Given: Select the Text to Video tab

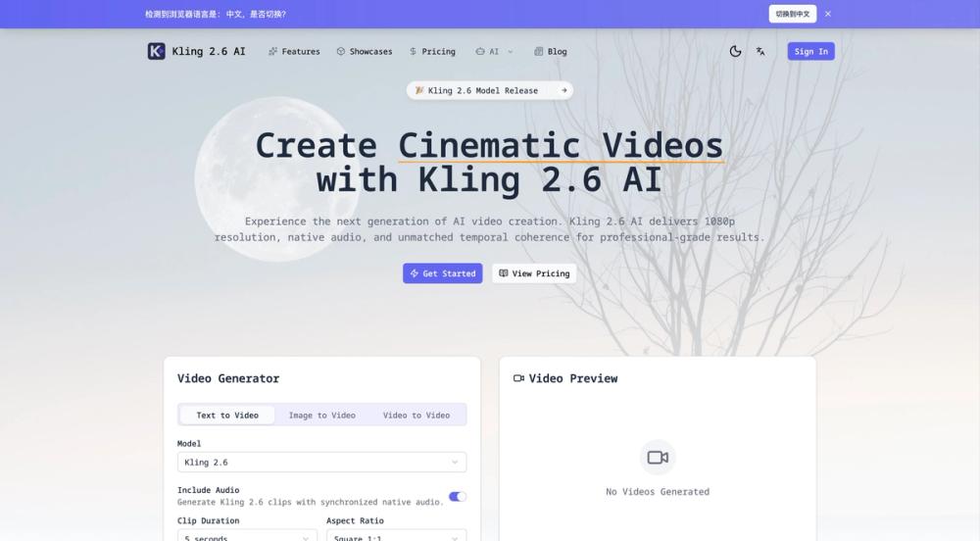Looking at the screenshot, I should [x=227, y=415].
